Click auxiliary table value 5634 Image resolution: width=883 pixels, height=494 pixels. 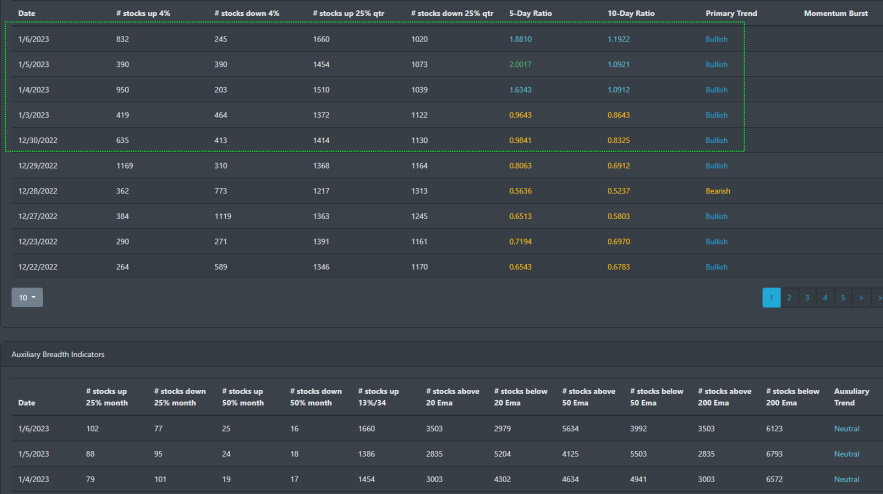[570, 429]
